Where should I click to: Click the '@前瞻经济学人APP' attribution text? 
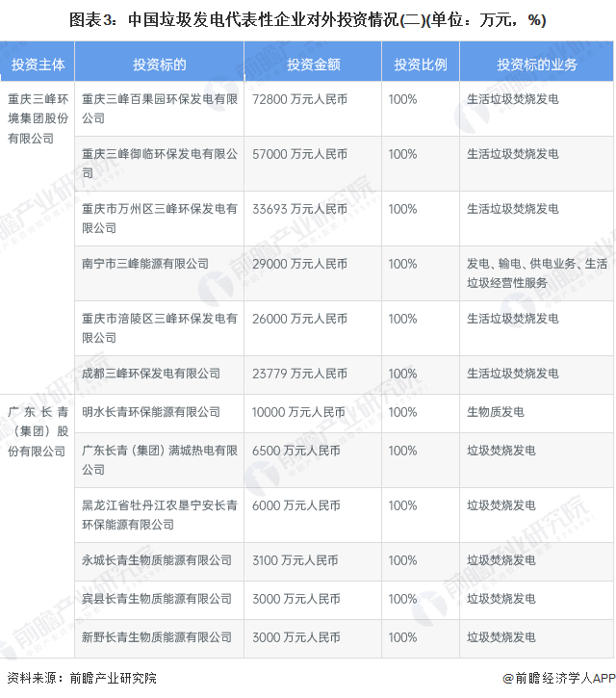[x=558, y=678]
